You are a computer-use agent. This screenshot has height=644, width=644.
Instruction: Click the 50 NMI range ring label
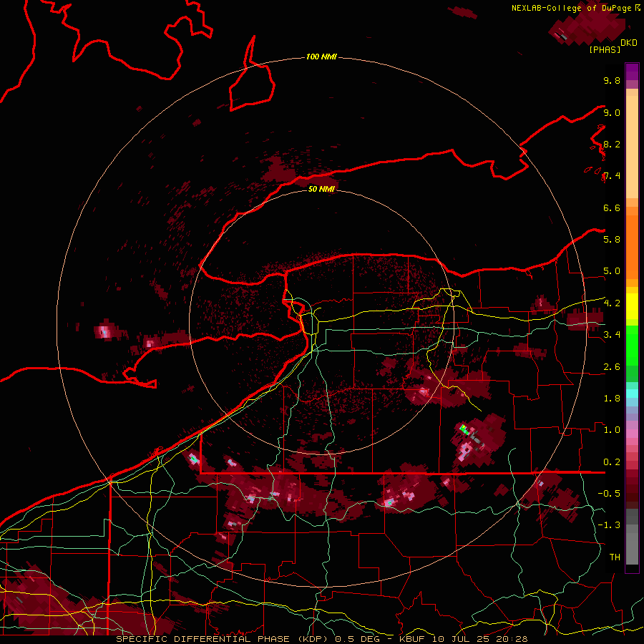(321, 189)
